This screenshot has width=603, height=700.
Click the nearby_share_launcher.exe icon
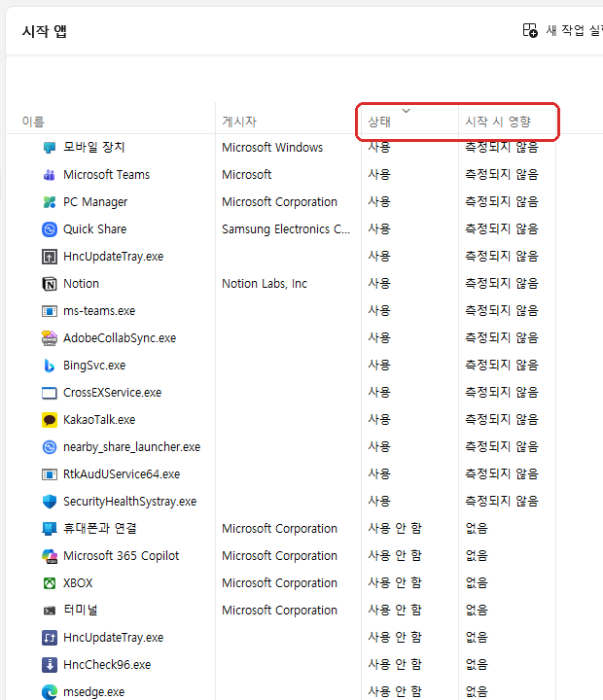[50, 447]
